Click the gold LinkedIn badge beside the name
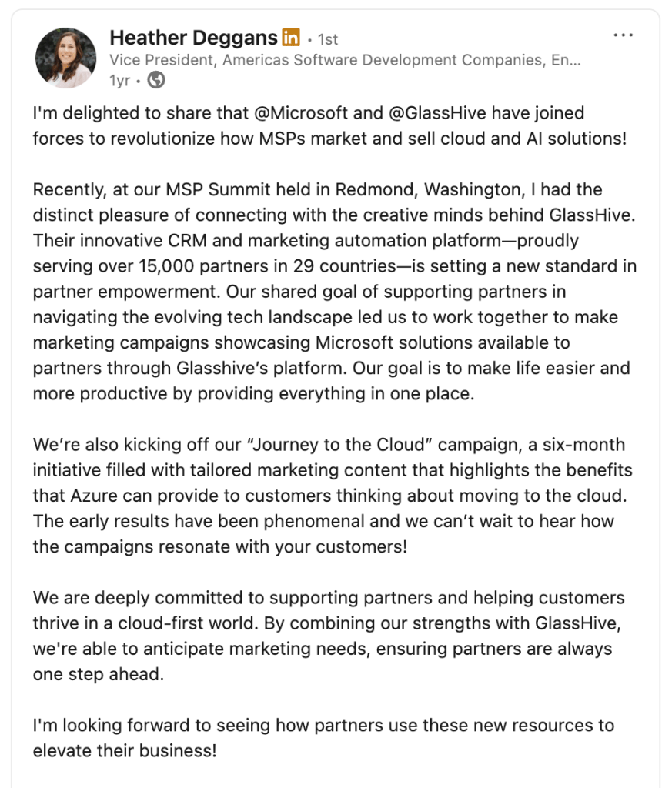 click(x=291, y=38)
